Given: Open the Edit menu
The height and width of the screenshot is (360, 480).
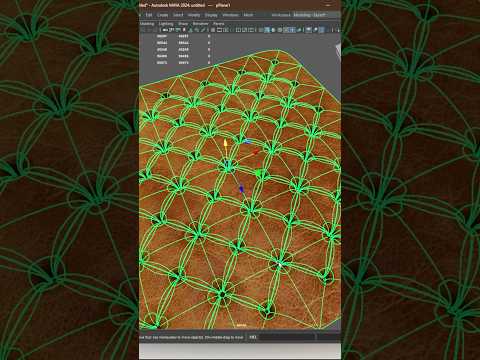Looking at the screenshot, I should (149, 15).
